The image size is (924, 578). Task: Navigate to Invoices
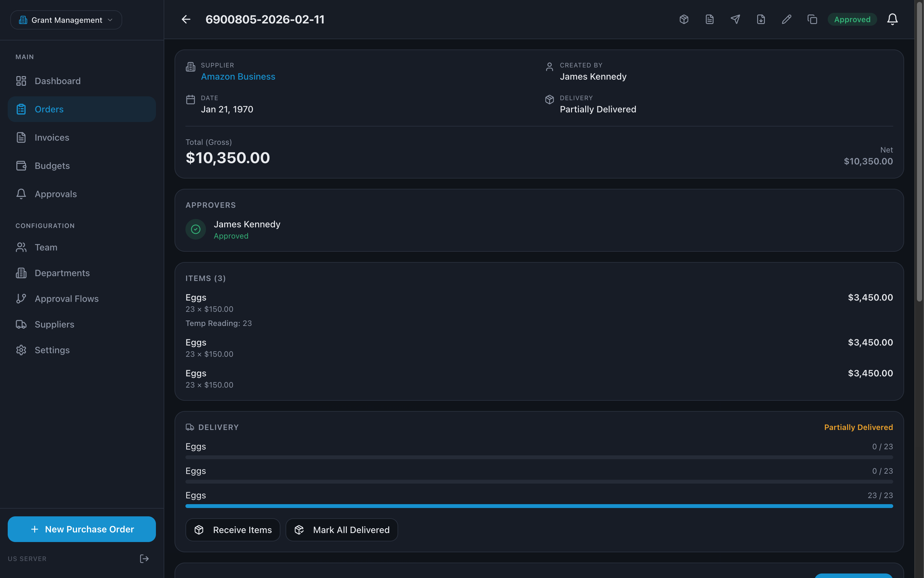click(x=82, y=138)
